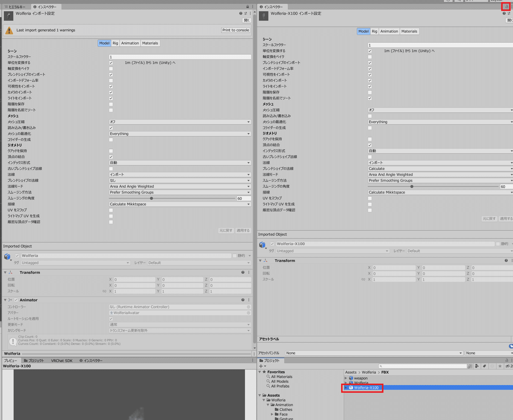
Task: Open ブレンドシェイプの法線 dropdown set to なし
Action: [180, 180]
